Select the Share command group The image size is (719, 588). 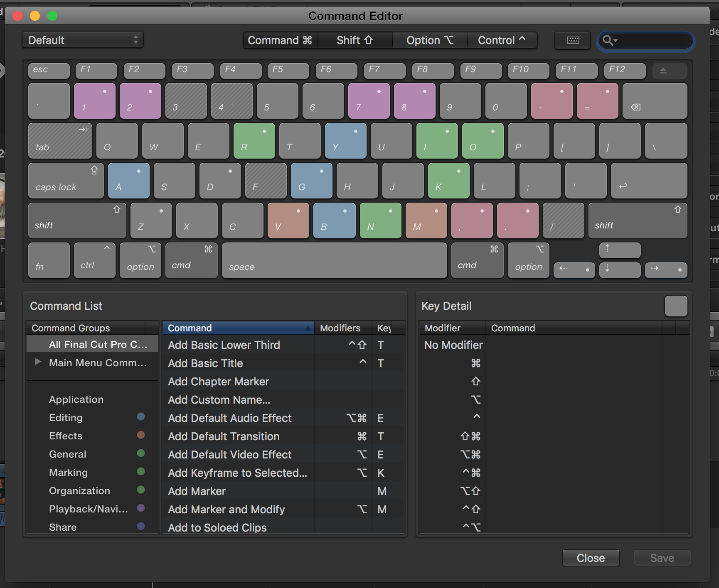(x=92, y=527)
